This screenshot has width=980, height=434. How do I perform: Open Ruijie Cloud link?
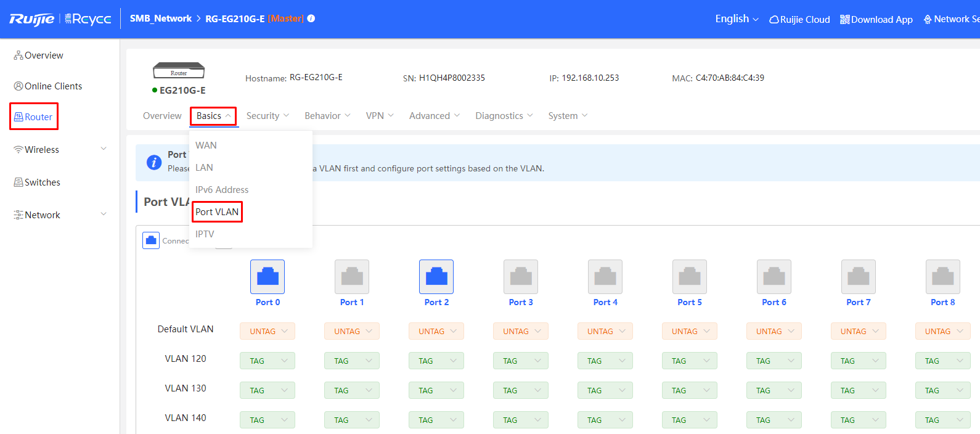[x=799, y=19]
